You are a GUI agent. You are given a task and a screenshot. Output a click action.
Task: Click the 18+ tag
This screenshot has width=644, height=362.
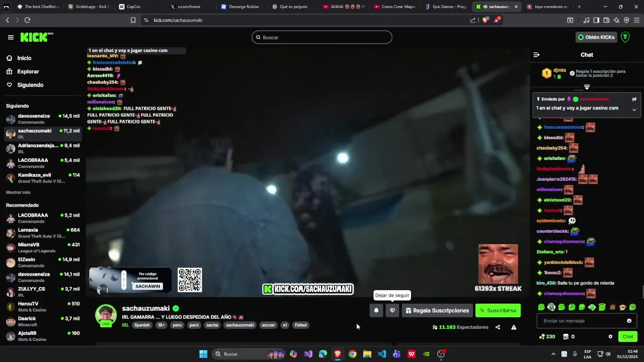point(161,325)
